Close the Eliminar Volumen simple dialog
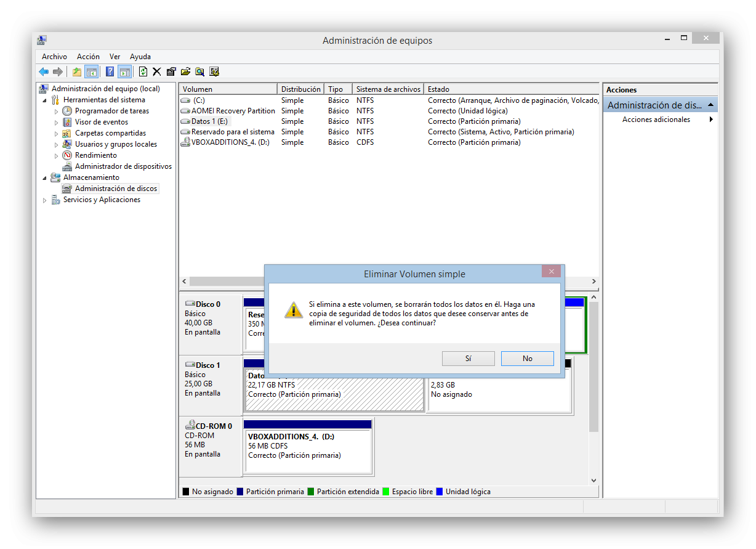The width and height of the screenshot is (756, 549). tap(551, 271)
